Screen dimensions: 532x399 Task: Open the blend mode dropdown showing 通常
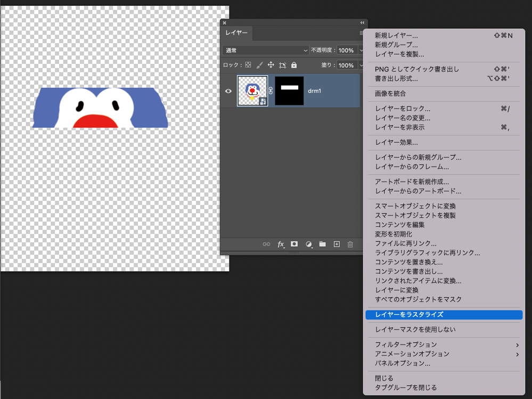[x=265, y=50]
